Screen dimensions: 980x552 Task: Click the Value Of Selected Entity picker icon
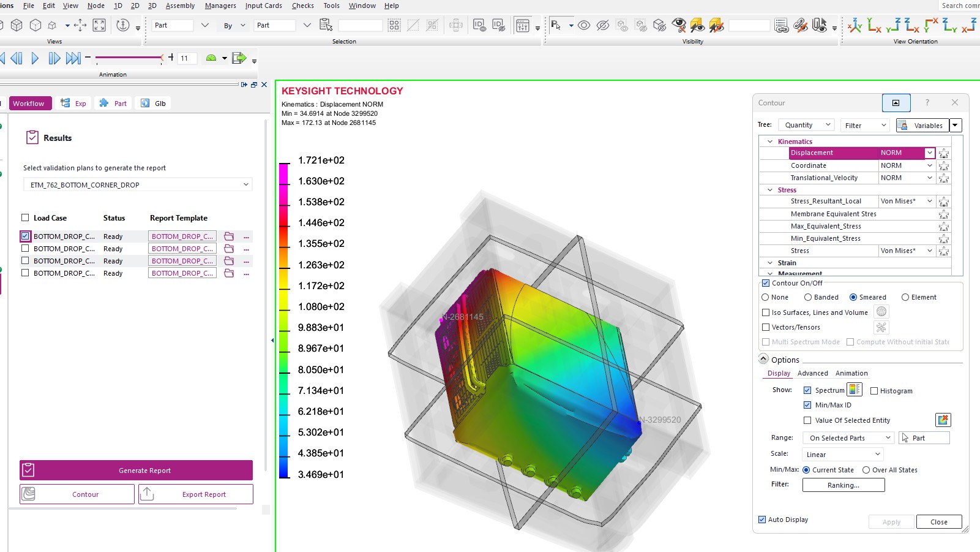(943, 420)
